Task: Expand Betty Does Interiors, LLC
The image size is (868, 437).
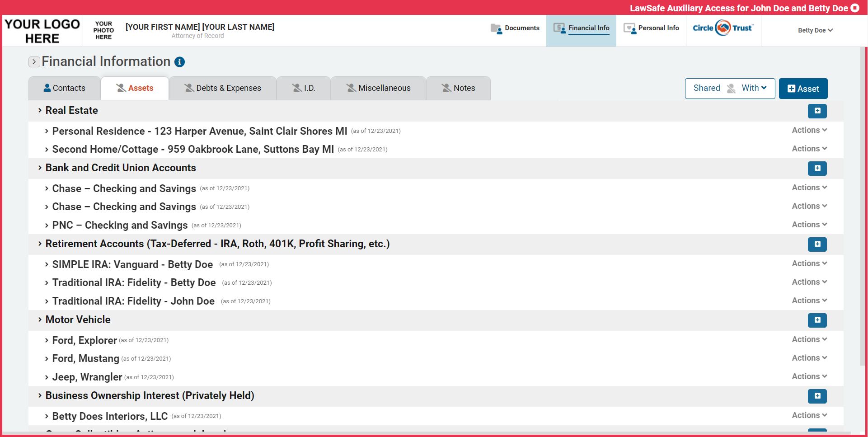Action: pyautogui.click(x=47, y=416)
